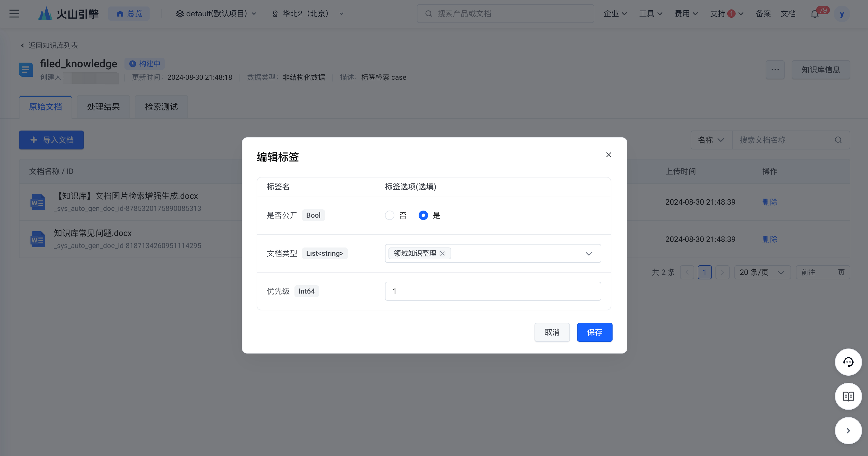Click the 构建中 status badge

[145, 63]
